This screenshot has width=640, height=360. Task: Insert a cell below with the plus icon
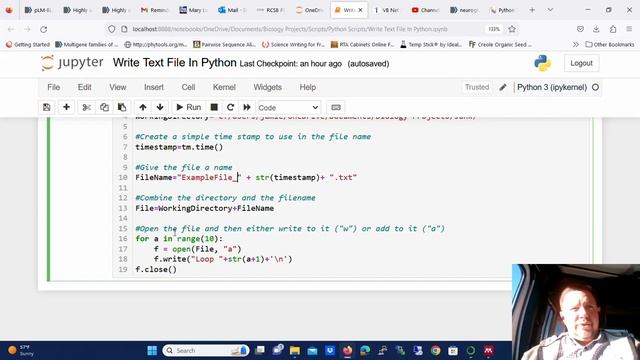66,107
